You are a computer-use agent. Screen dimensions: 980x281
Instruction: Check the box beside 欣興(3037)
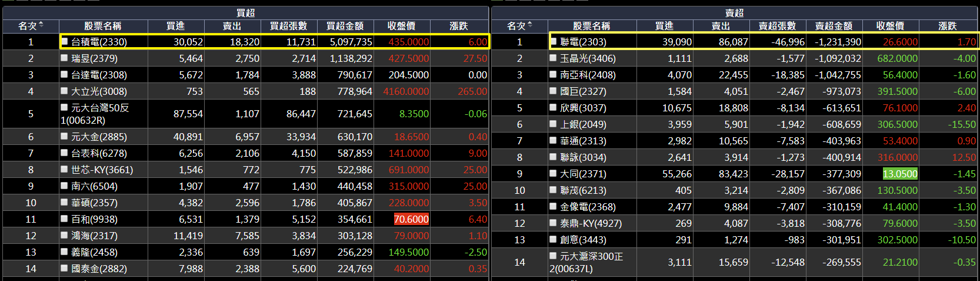[x=554, y=107]
